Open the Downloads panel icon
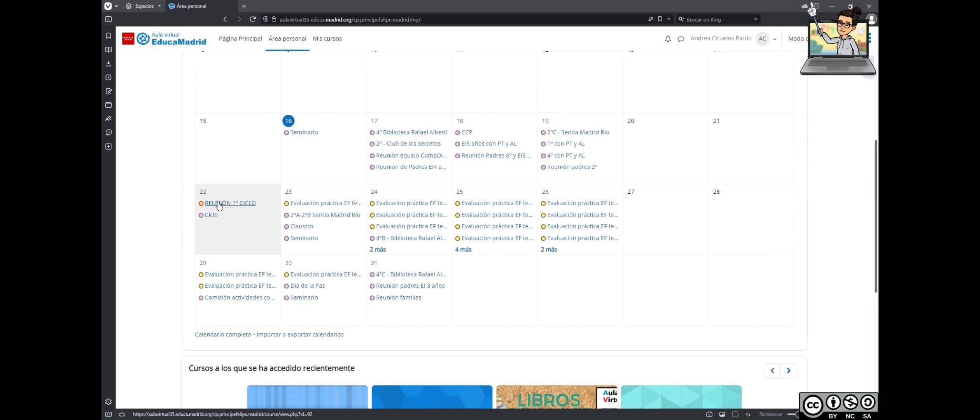This screenshot has height=420, width=980. tap(108, 63)
